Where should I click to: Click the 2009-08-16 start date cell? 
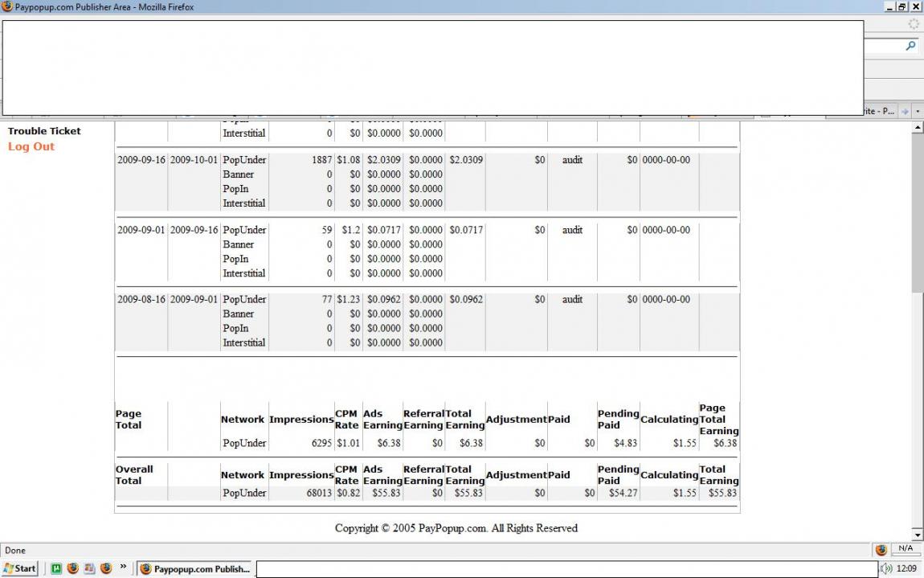(141, 300)
